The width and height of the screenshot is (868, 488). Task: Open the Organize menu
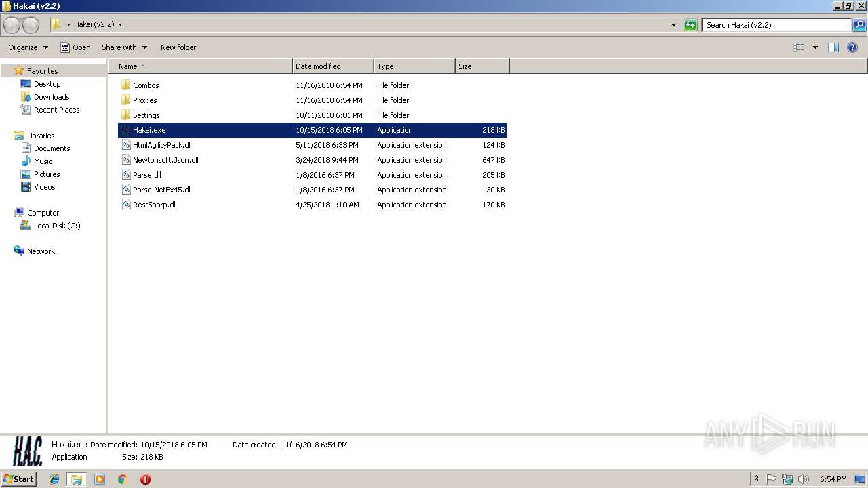pos(28,47)
